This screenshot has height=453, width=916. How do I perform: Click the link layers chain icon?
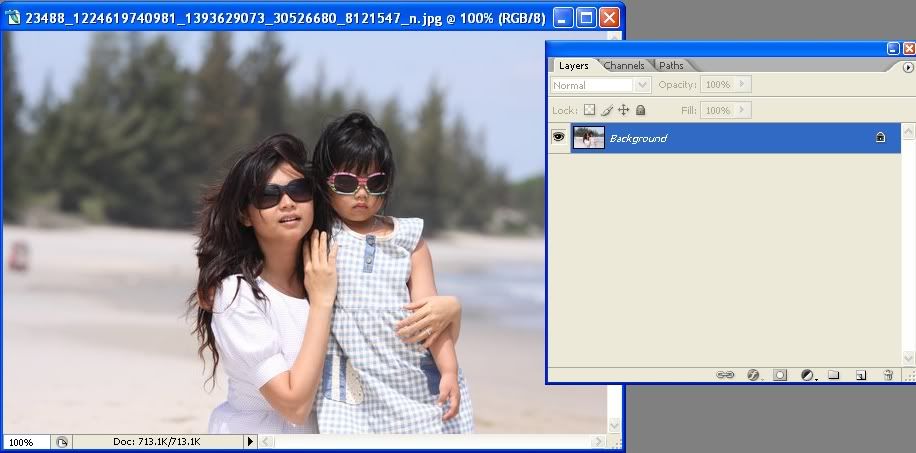[725, 375]
